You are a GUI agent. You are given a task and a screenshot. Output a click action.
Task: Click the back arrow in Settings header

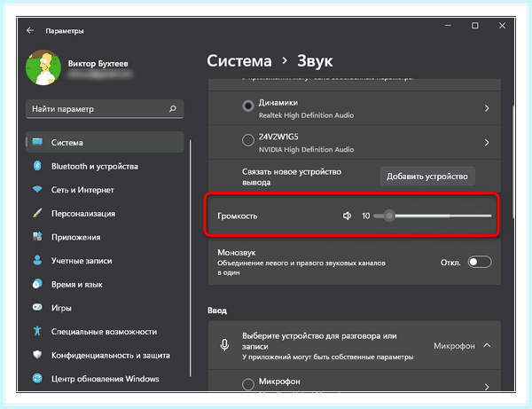click(x=30, y=30)
